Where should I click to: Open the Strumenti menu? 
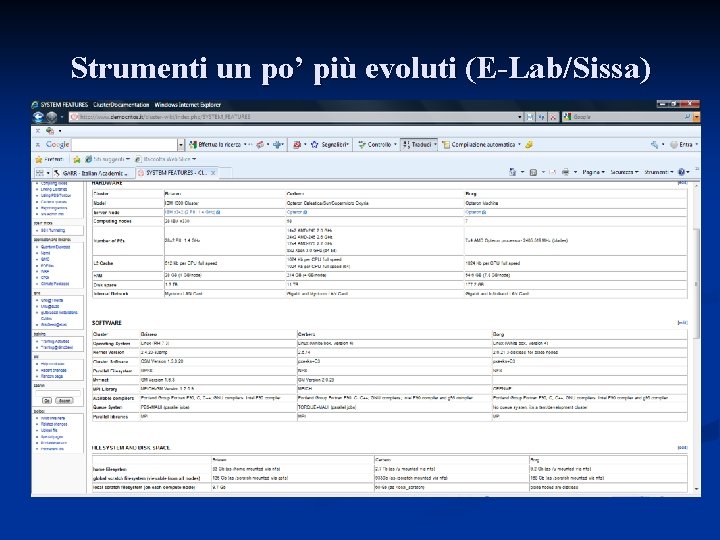(658, 172)
